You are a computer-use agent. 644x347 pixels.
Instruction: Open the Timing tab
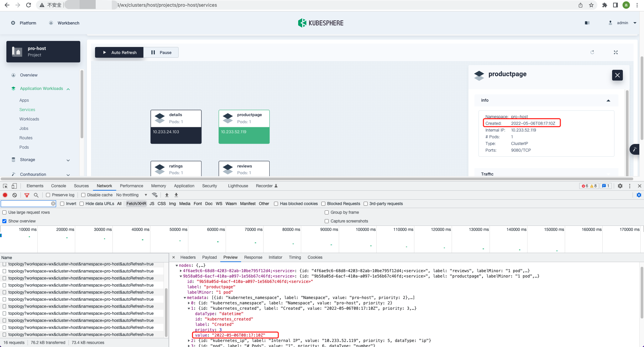[x=295, y=257]
